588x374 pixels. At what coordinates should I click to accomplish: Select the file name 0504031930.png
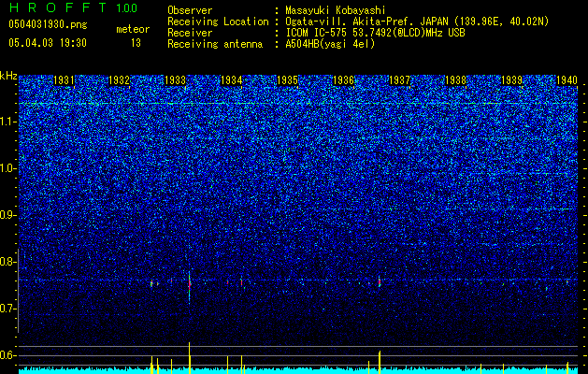(x=48, y=24)
